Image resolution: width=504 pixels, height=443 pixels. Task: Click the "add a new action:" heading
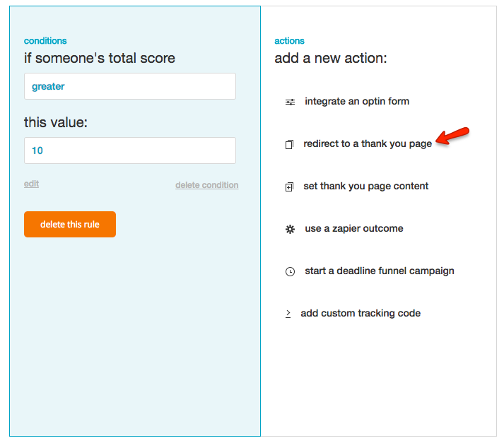tap(331, 58)
